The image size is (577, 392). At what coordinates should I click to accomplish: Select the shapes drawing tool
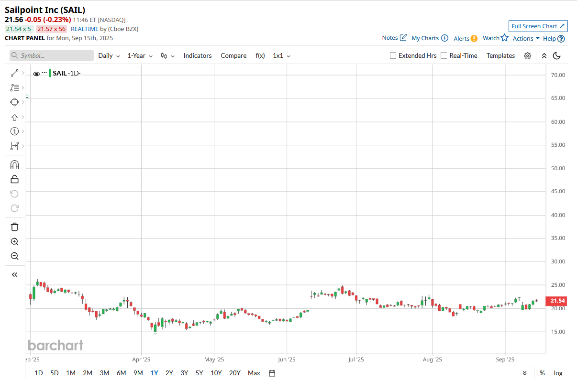click(x=14, y=102)
